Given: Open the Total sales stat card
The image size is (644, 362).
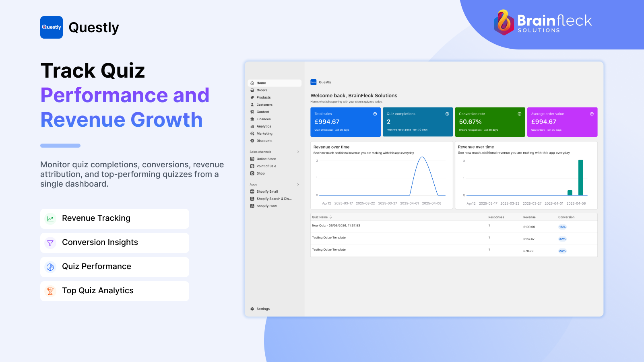Looking at the screenshot, I should coord(345,122).
